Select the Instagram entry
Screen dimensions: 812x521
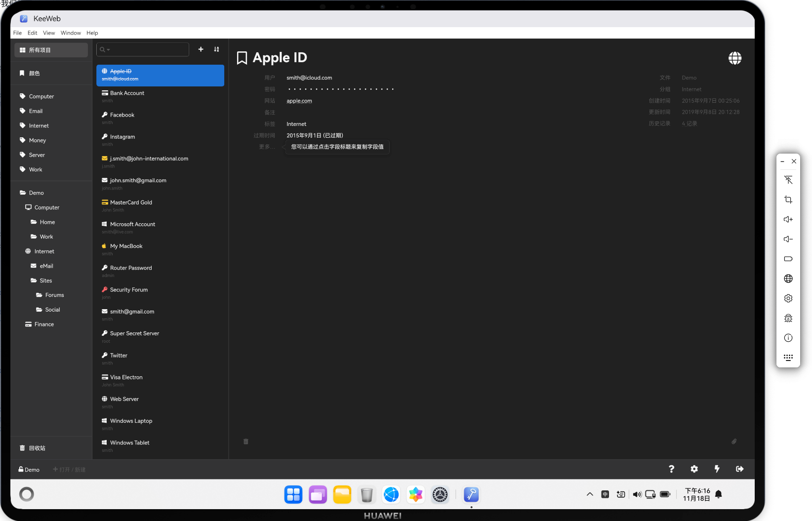[x=160, y=140]
